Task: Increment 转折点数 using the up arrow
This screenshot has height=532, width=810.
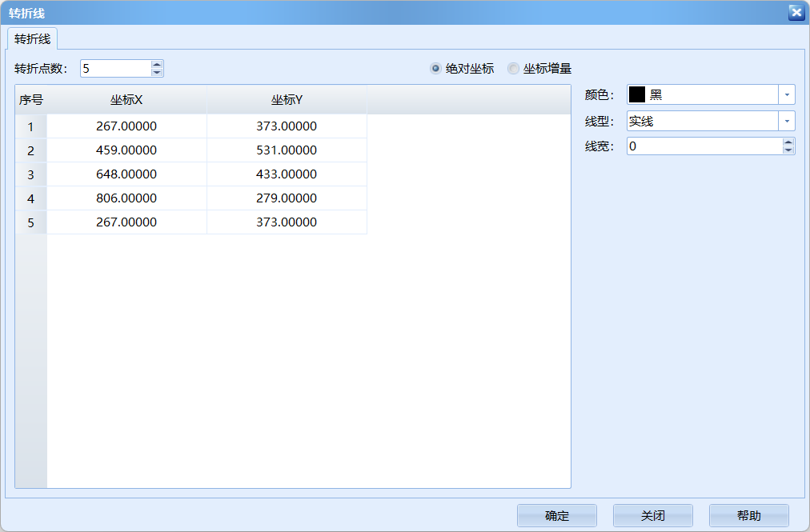Action: (157, 63)
